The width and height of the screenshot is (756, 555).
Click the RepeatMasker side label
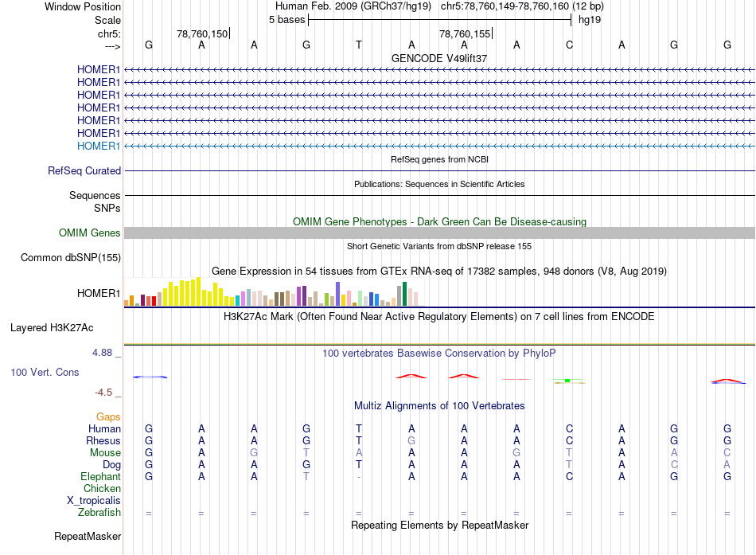88,536
